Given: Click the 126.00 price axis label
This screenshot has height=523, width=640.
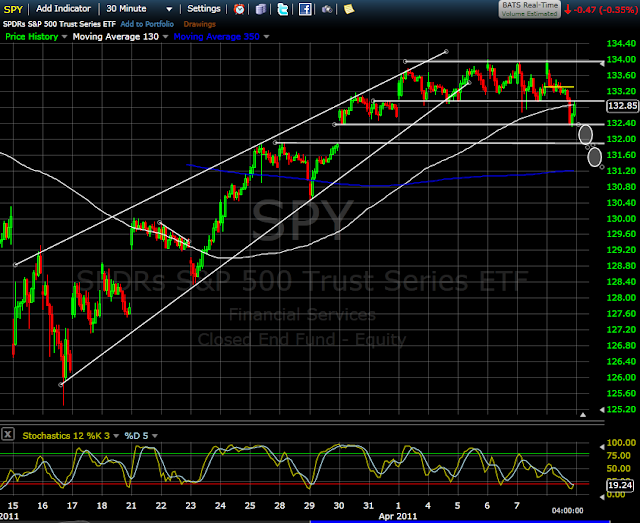Looking at the screenshot, I should pos(621,377).
